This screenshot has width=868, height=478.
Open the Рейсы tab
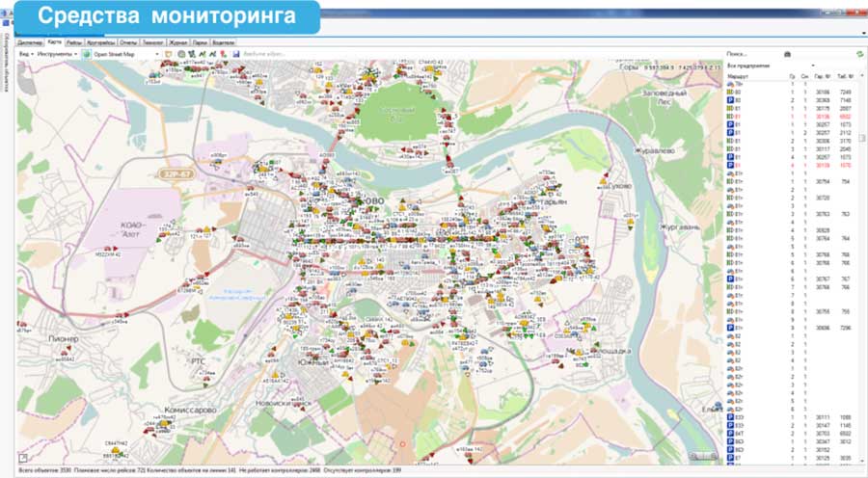(x=73, y=43)
